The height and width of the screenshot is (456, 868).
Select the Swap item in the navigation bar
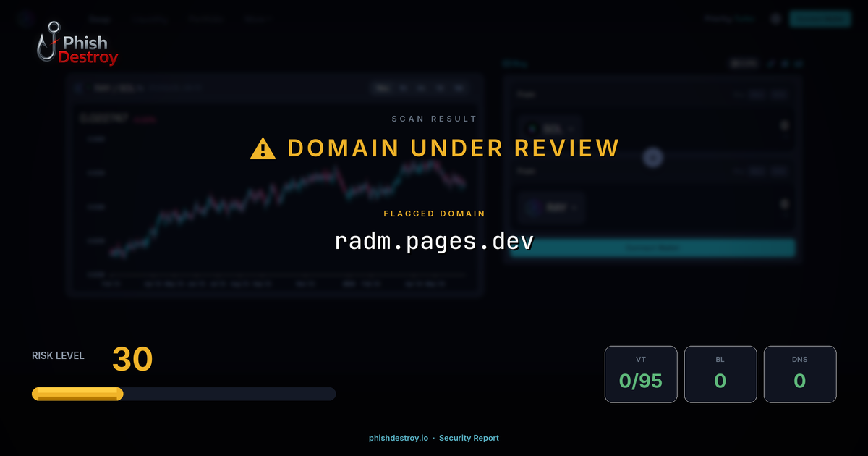coord(100,19)
